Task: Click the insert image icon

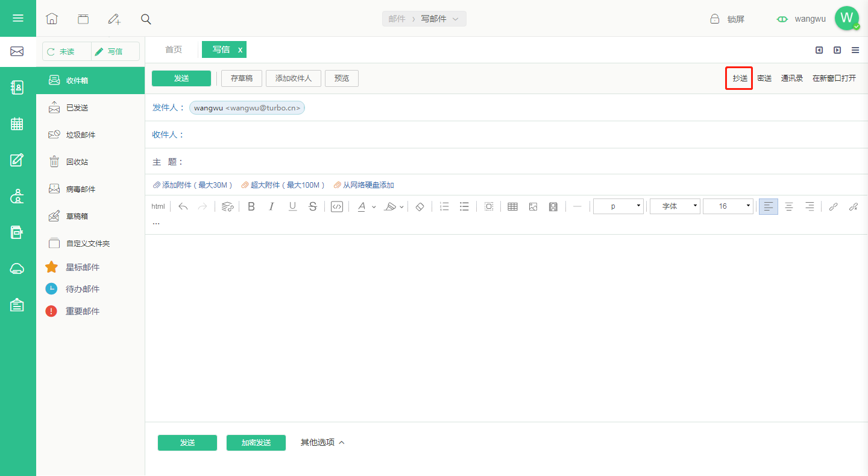Action: pyautogui.click(x=533, y=206)
